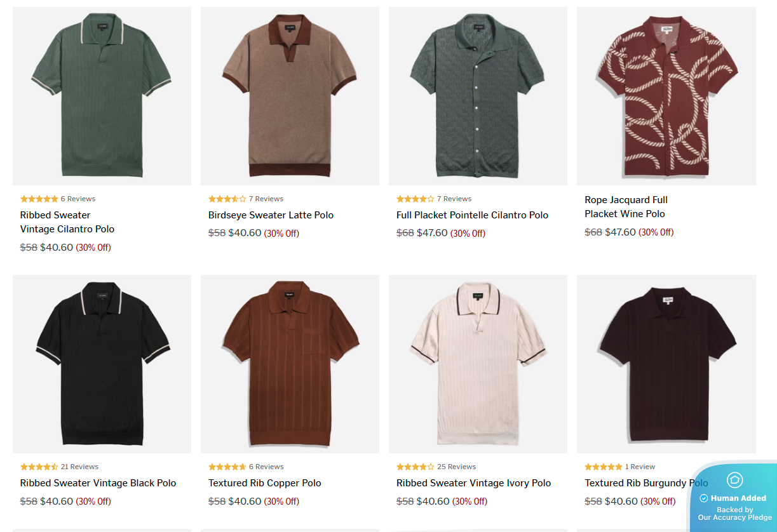Click the Human Added accuracy pledge badge icon

[734, 480]
